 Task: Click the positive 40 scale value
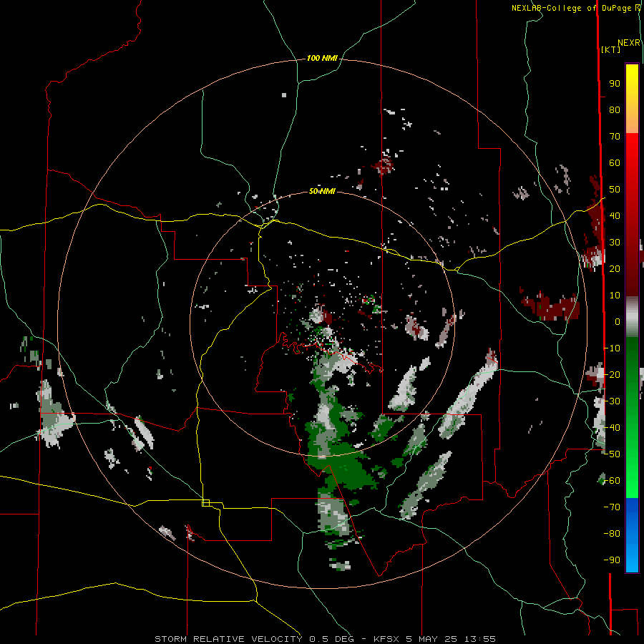click(x=615, y=215)
